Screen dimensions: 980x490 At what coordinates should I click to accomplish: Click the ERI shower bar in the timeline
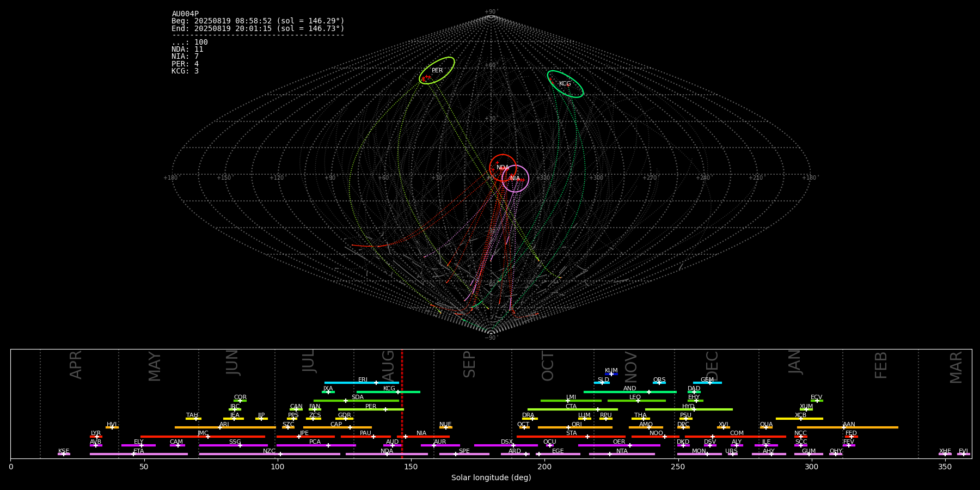point(362,383)
